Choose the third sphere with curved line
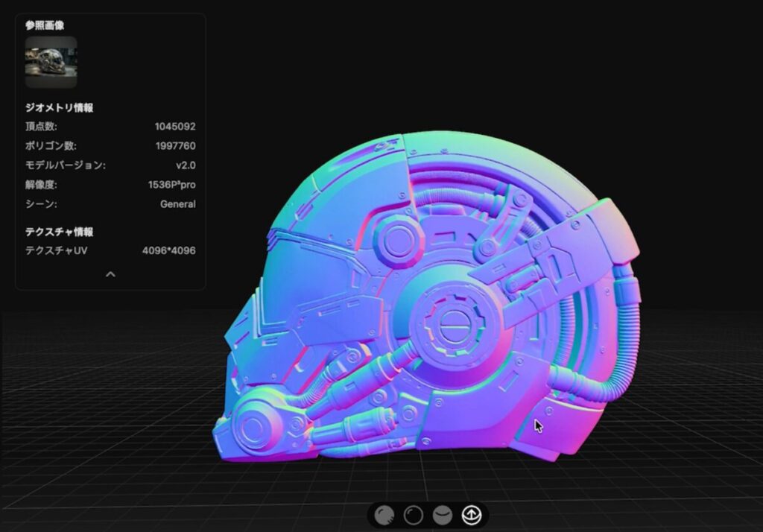Screen dimensions: 763x532 (443, 516)
